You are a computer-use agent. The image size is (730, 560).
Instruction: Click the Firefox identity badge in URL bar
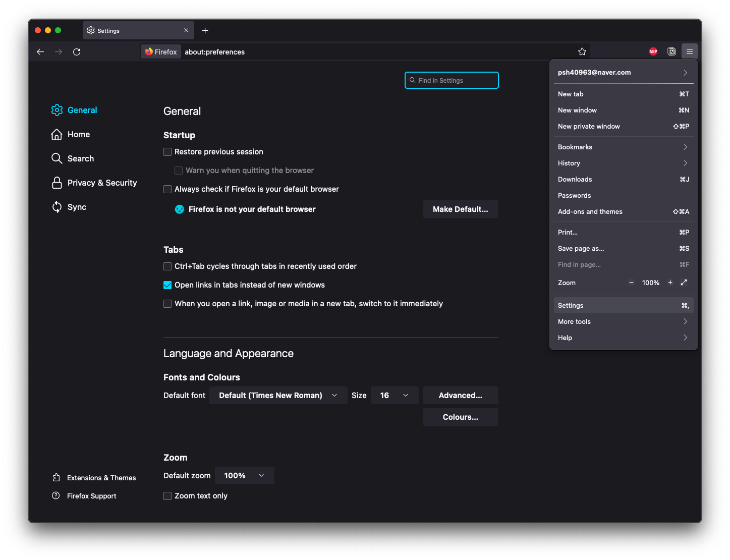click(161, 51)
